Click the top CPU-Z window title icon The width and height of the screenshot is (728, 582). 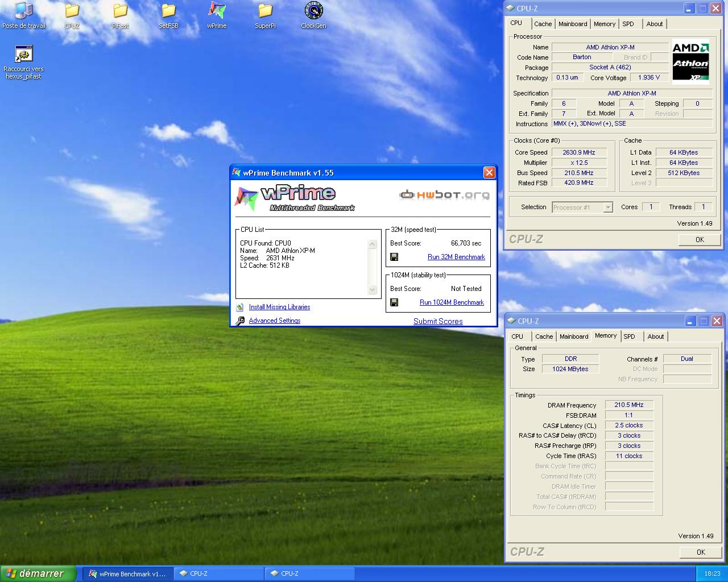pyautogui.click(x=510, y=9)
